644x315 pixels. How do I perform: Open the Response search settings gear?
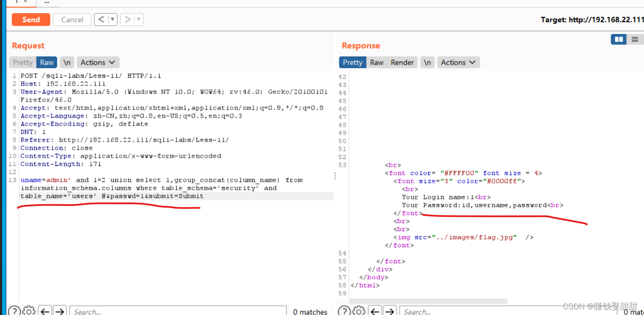[359, 311]
